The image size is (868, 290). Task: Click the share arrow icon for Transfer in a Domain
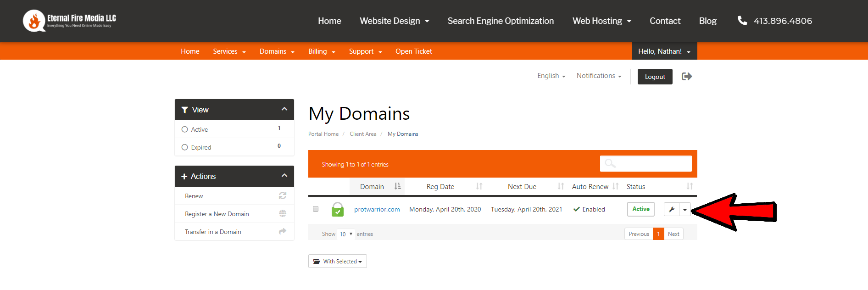tap(283, 232)
